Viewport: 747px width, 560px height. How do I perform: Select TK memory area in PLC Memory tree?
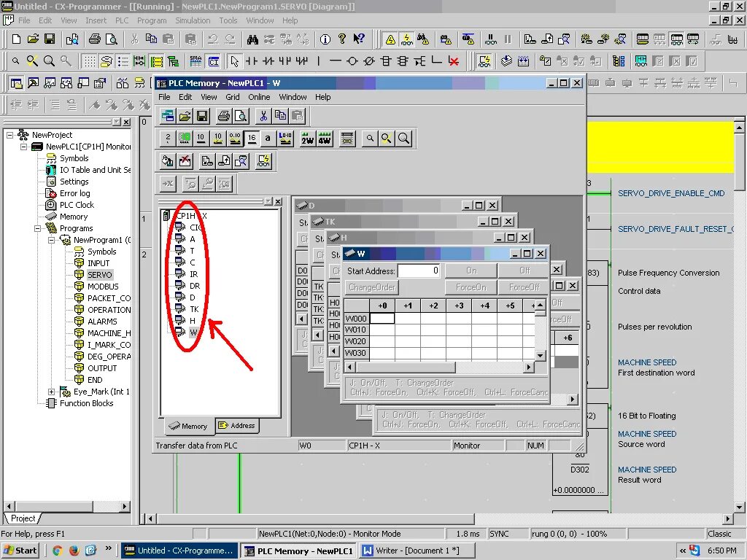[x=194, y=309]
